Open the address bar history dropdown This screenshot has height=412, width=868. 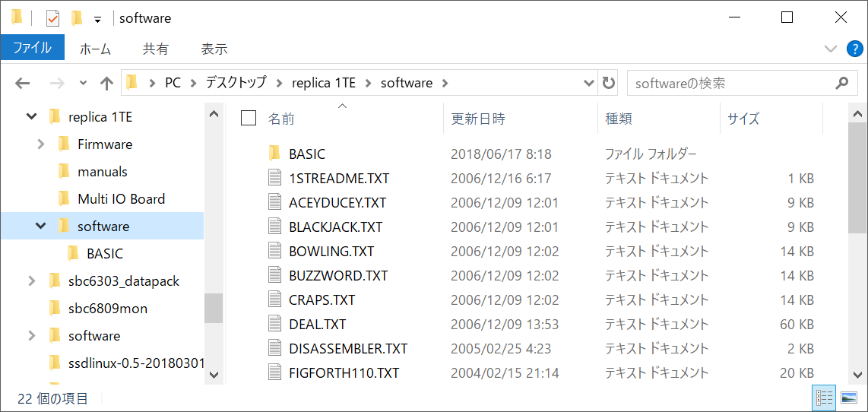click(x=590, y=84)
